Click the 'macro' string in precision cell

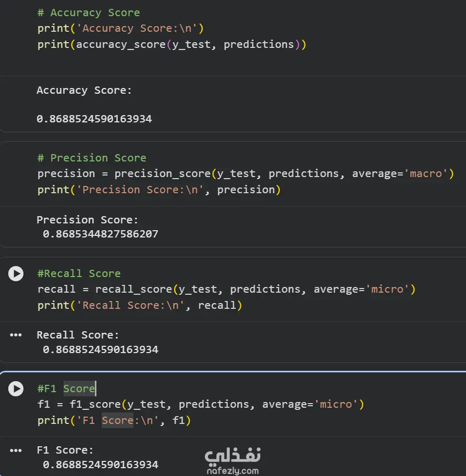tap(425, 173)
